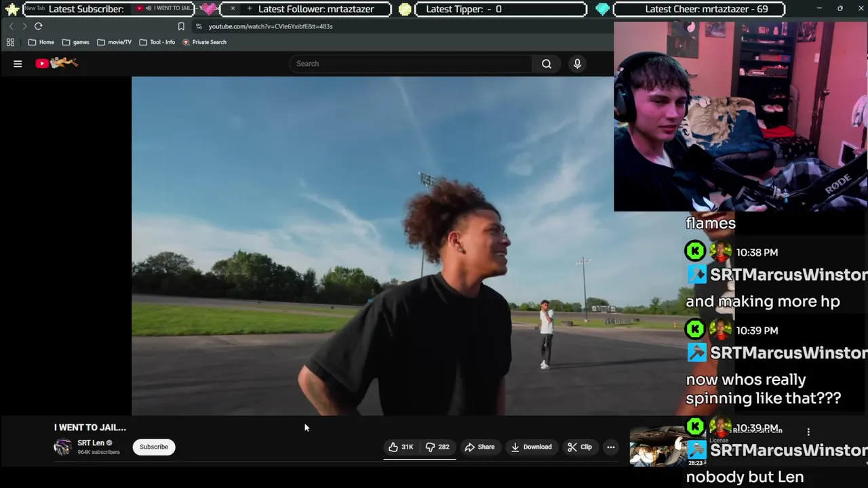Create a Clip of the video
This screenshot has height=488, width=868.
(580, 447)
